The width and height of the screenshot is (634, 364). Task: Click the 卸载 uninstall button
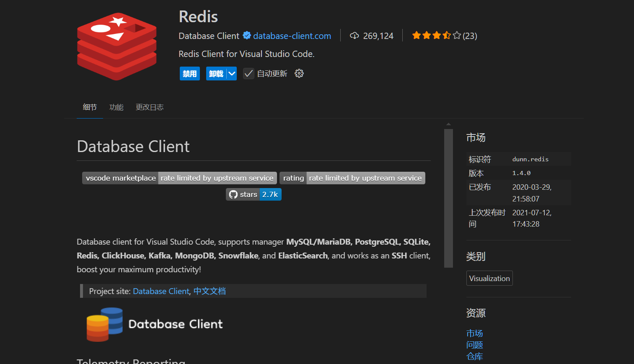coord(216,74)
